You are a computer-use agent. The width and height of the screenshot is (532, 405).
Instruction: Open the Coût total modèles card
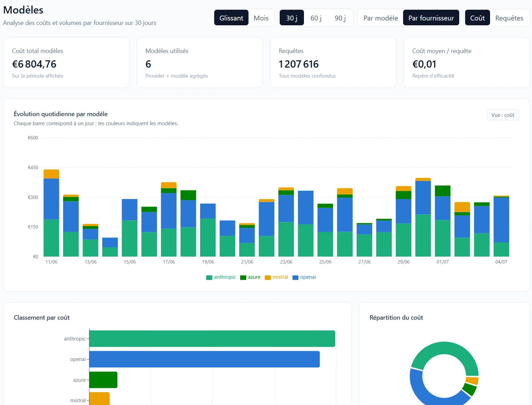tap(66, 63)
